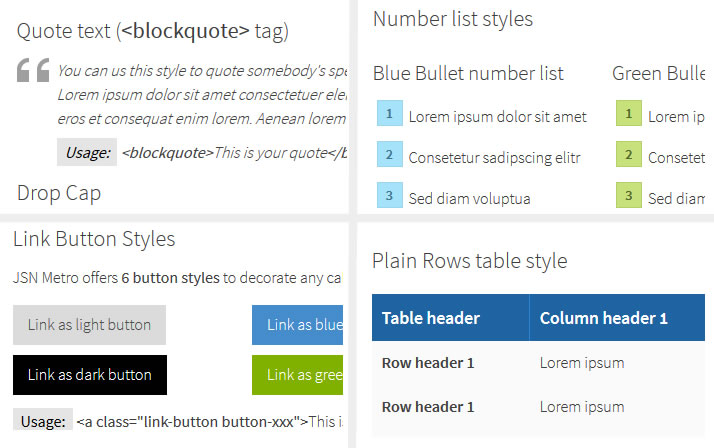This screenshot has height=448, width=714.
Task: Click the Table header cell
Action: coord(450,317)
